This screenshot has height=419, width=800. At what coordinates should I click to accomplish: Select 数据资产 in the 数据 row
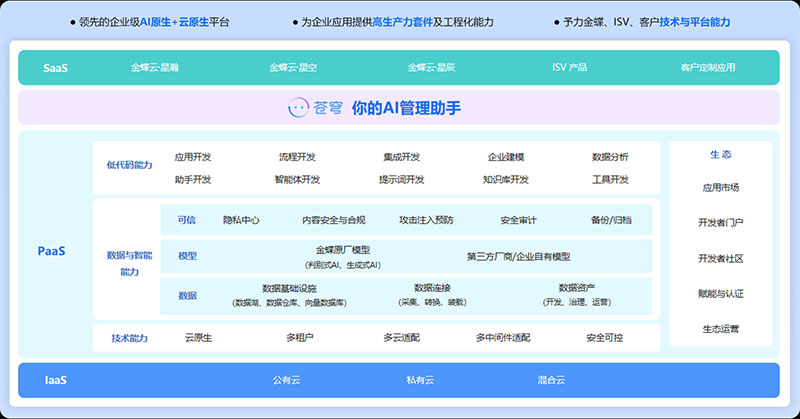[578, 288]
